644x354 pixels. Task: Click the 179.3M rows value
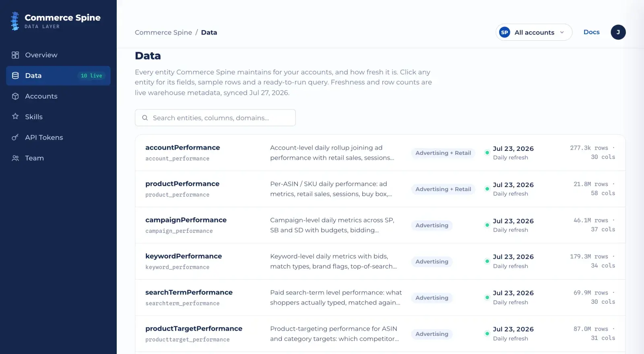point(589,257)
